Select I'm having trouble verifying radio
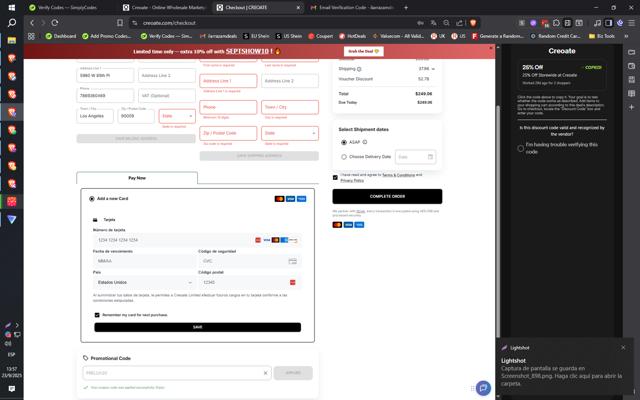 click(520, 148)
